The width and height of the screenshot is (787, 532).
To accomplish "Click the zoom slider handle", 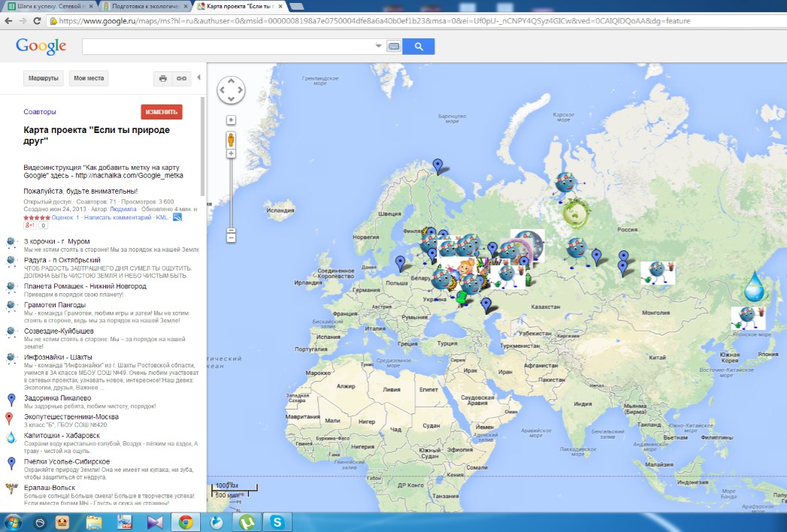I will click(231, 232).
